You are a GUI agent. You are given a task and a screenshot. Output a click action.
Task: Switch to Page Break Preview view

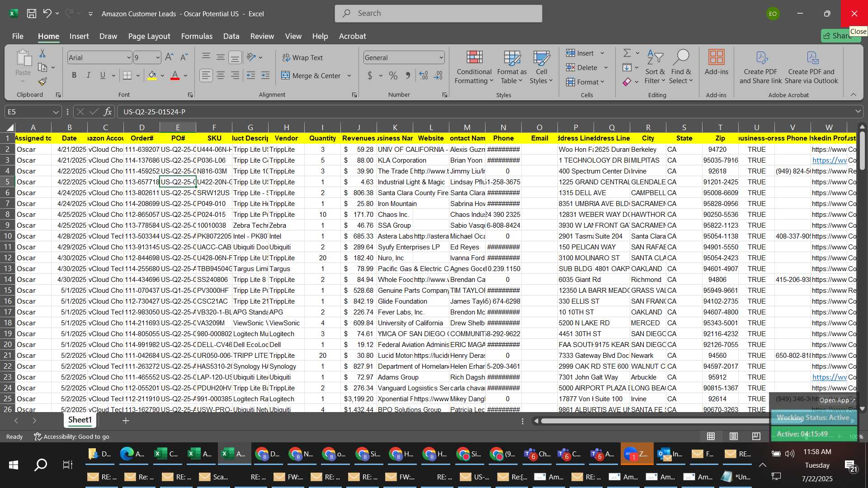(x=756, y=436)
